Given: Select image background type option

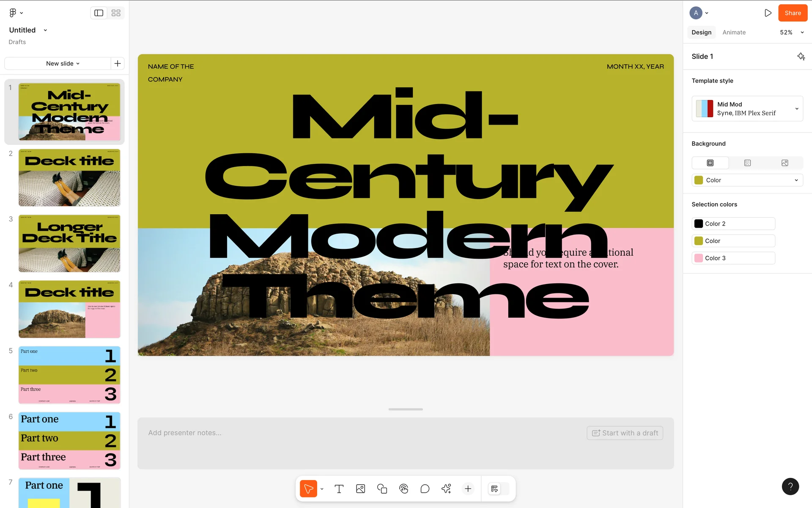Looking at the screenshot, I should pos(785,163).
